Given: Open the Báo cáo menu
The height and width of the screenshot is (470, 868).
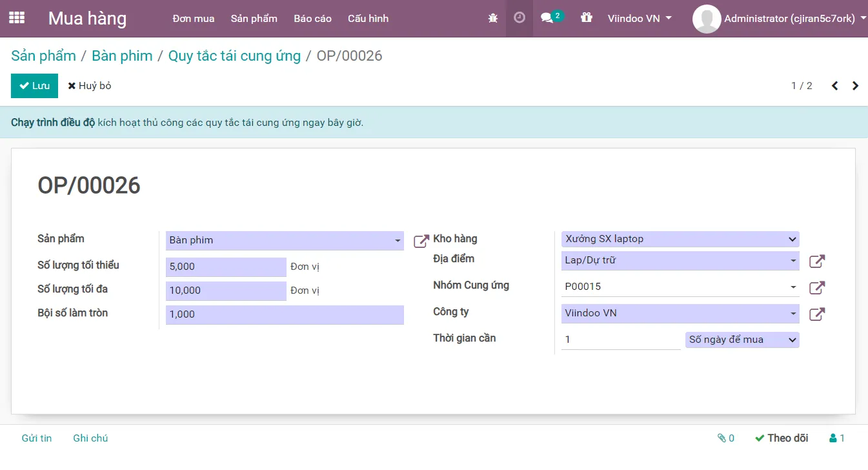Looking at the screenshot, I should coord(312,18).
